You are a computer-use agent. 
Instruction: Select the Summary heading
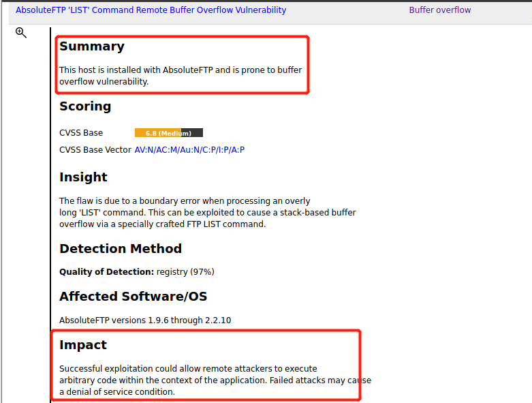(92, 46)
